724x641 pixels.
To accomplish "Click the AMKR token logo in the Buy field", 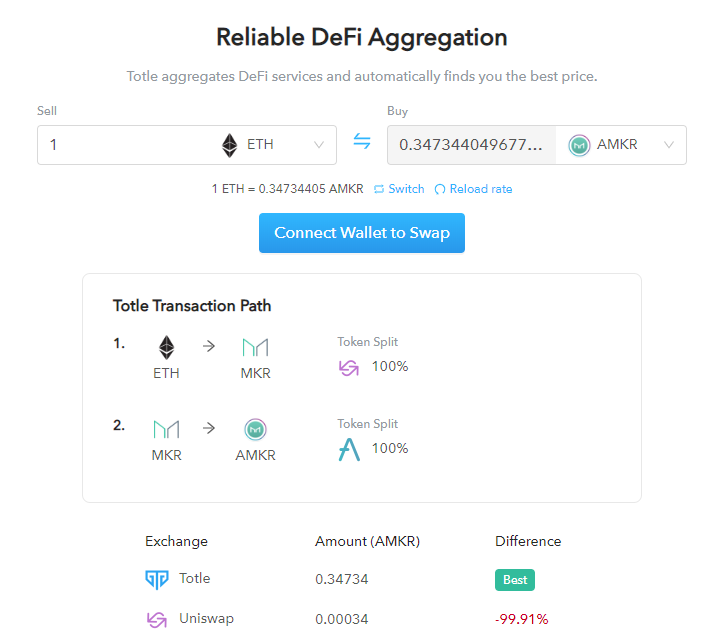I will [x=580, y=145].
